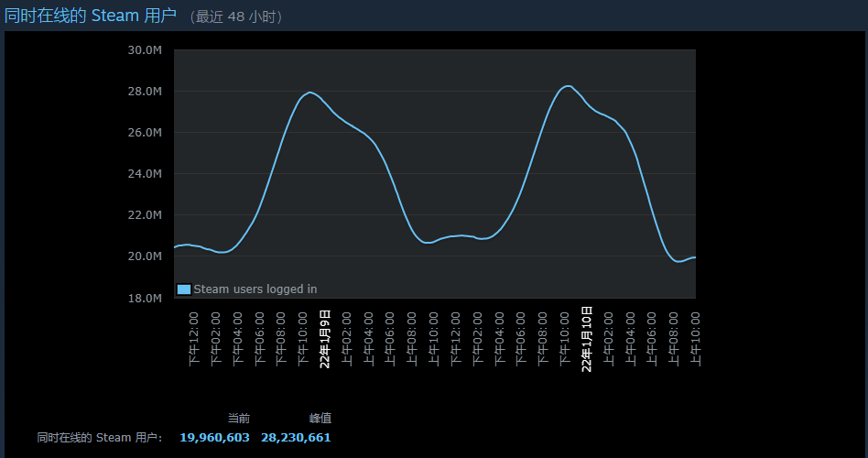The image size is (868, 458).
Task: Click the '当前' column header
Action: tap(239, 418)
